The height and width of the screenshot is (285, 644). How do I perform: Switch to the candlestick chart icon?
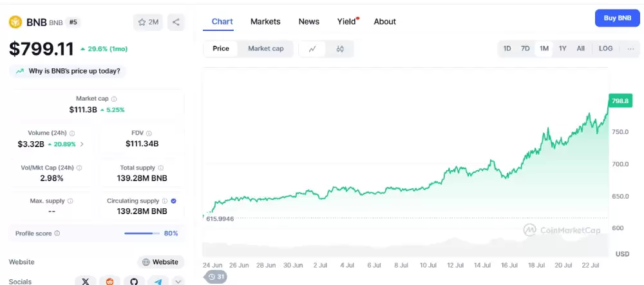coord(340,48)
